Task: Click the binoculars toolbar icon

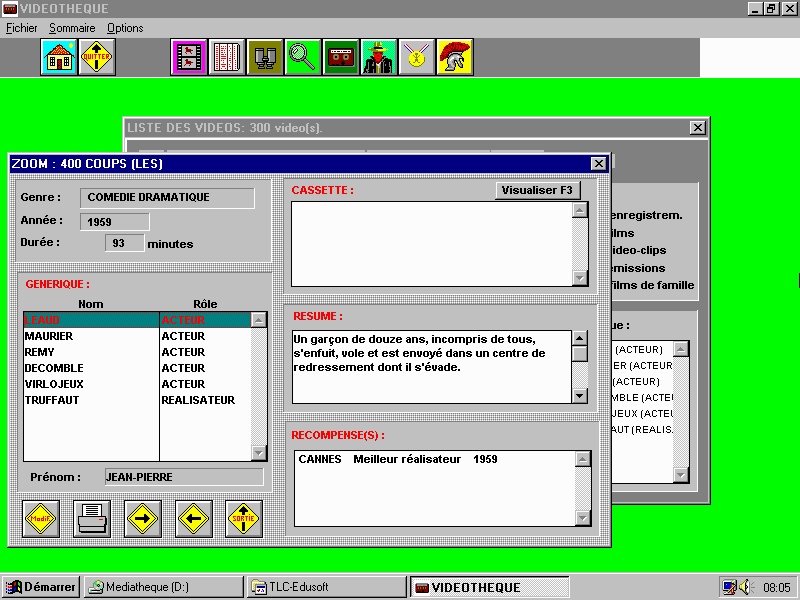Action: point(264,57)
